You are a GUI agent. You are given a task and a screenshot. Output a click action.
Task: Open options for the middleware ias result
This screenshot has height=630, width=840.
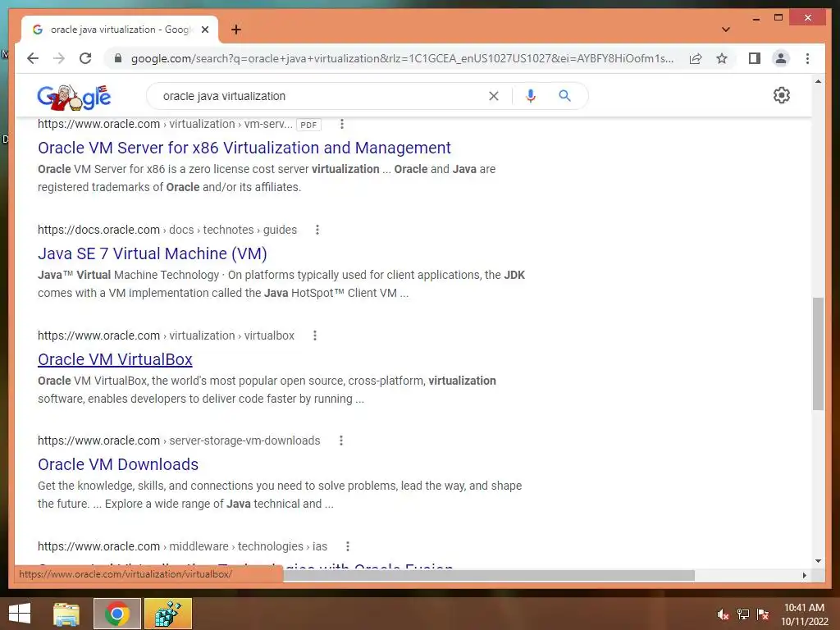pyautogui.click(x=348, y=546)
